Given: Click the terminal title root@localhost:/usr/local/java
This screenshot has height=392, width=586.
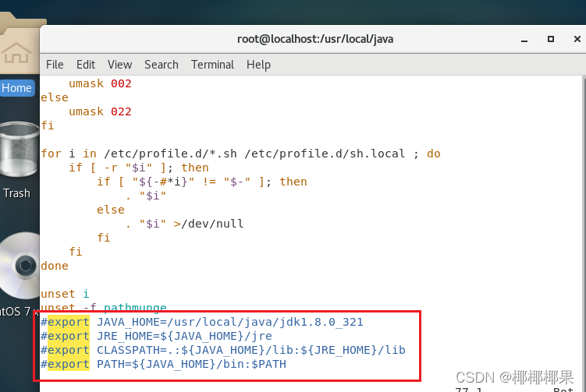Looking at the screenshot, I should (315, 39).
